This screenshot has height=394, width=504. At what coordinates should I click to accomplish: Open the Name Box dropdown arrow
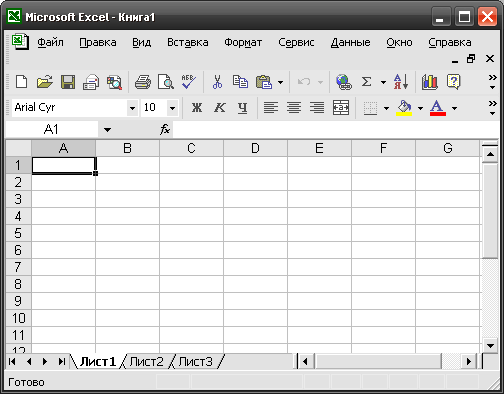click(107, 130)
